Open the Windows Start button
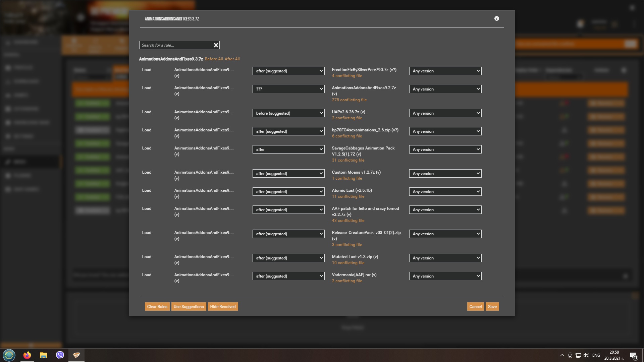The height and width of the screenshot is (362, 644). click(9, 355)
